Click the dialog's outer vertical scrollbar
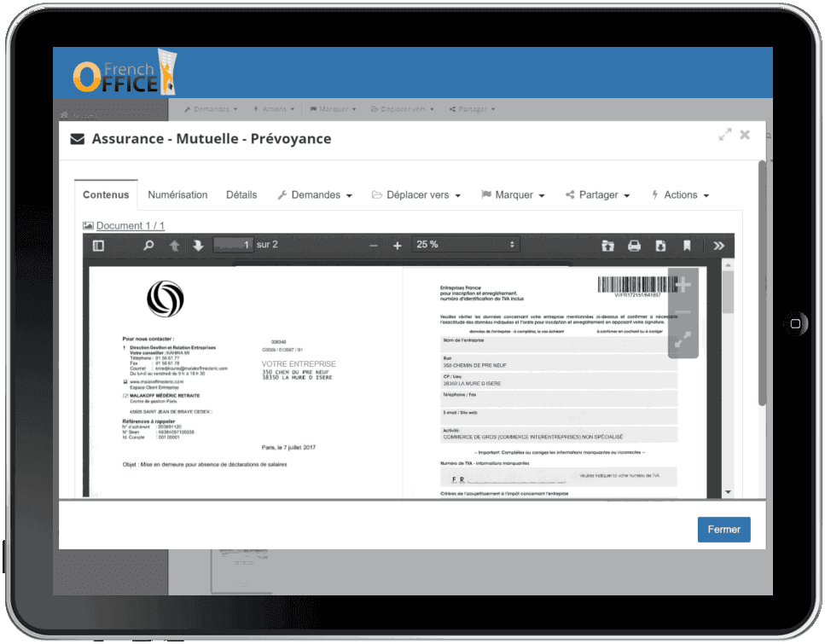Image resolution: width=825 pixels, height=644 pixels. click(762, 283)
